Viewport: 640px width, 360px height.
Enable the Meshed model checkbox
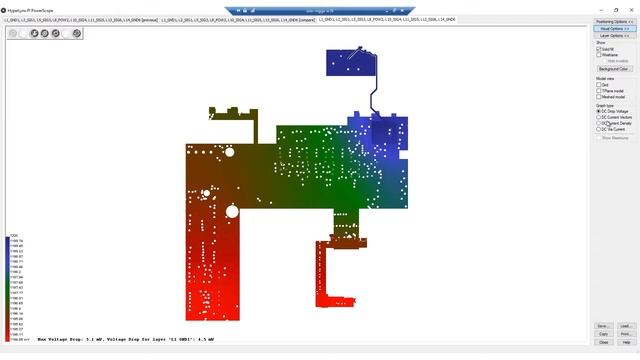(599, 97)
